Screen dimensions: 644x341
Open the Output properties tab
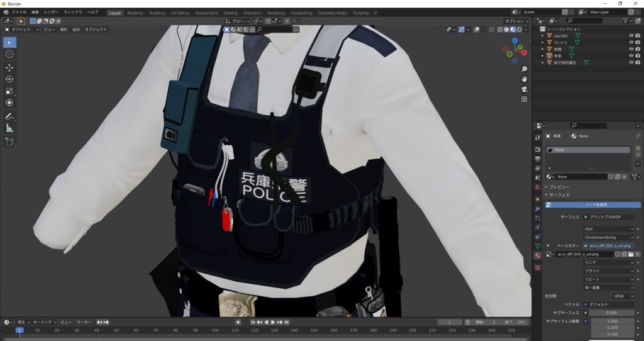[538, 159]
